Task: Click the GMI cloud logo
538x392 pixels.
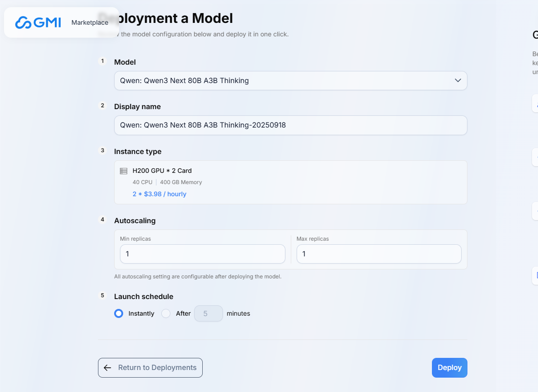Action: pos(38,22)
